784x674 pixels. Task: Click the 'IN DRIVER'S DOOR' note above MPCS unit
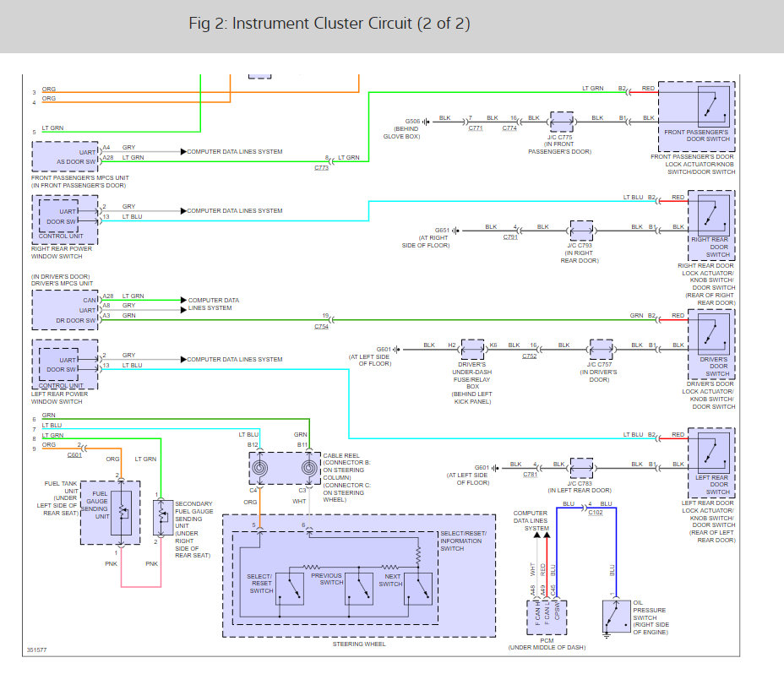point(61,276)
